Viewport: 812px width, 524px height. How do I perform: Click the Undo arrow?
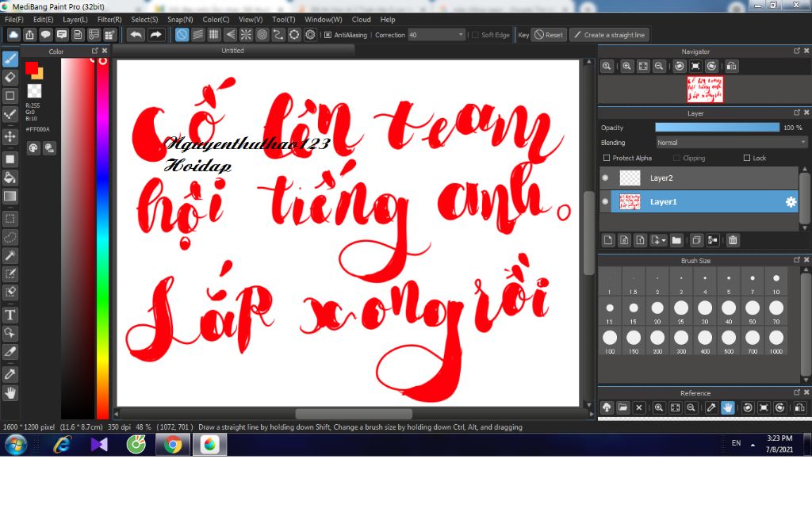pos(136,35)
